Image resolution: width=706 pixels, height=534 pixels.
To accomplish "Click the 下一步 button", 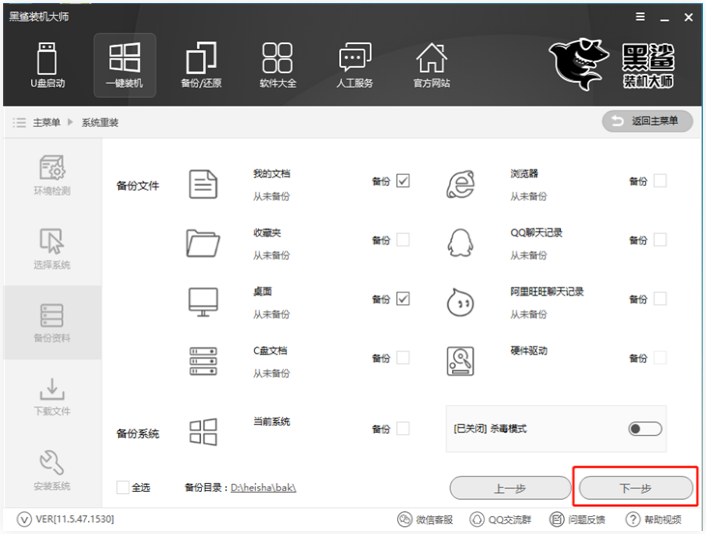I will pos(635,488).
